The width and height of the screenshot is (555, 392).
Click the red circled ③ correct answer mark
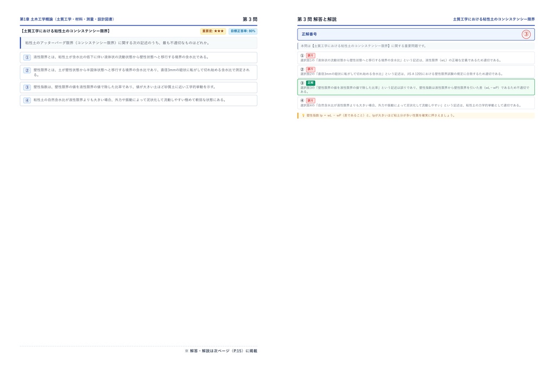526,34
